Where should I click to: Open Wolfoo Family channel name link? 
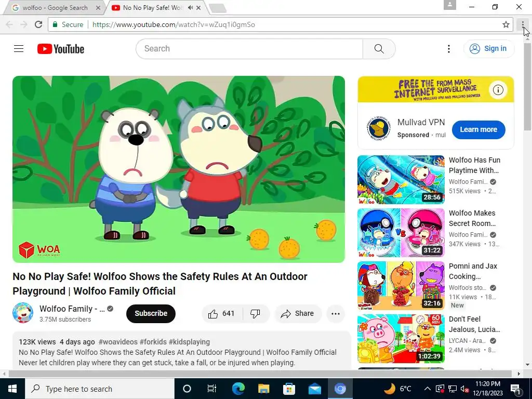point(72,309)
